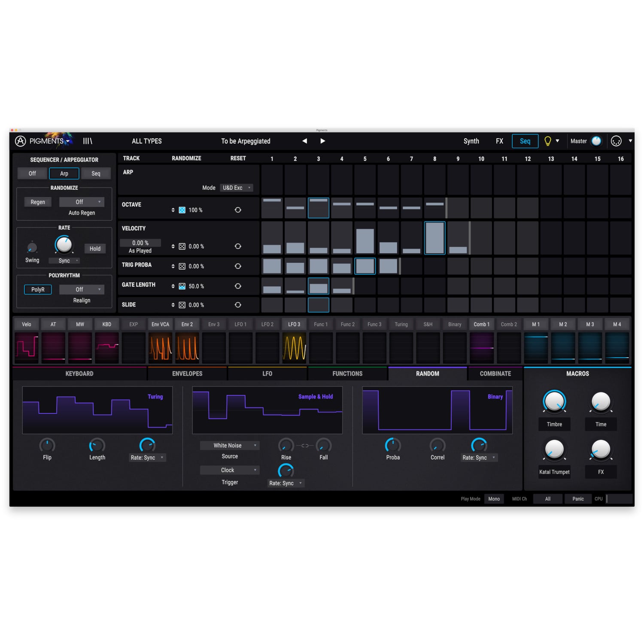The width and height of the screenshot is (644, 644).
Task: Click the lightbulb sound design tips icon
Action: point(547,141)
